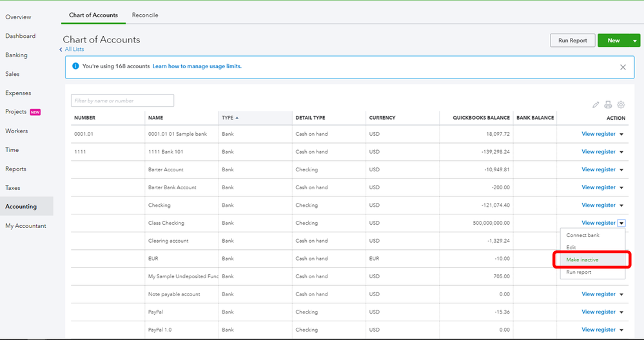
Task: Click the Filter by name or number field
Action: click(122, 100)
